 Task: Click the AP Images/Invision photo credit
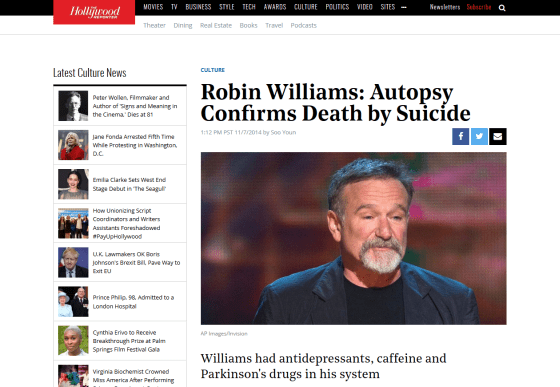point(224,334)
